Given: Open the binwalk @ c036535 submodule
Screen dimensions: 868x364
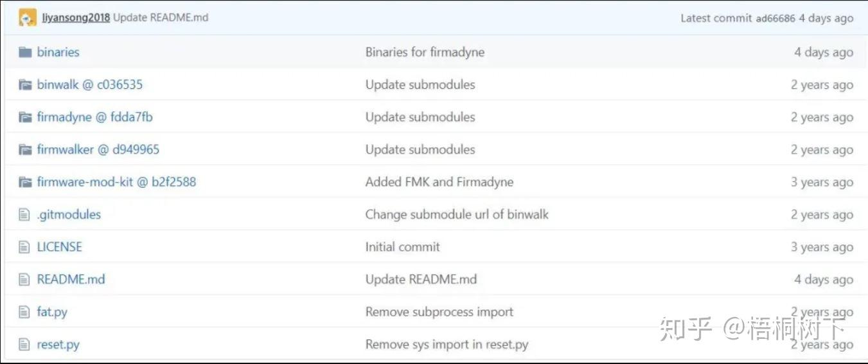Looking at the screenshot, I should pos(90,85).
